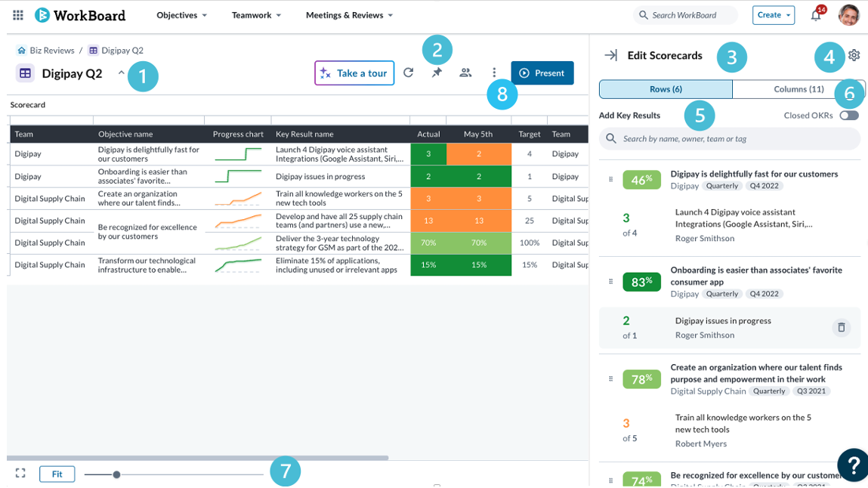Screen dimensions: 868x488
Task: Open the notifications bell
Action: [815, 16]
